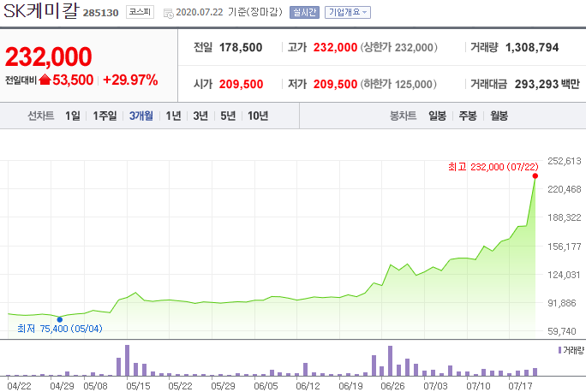Switch to 월봉 candlestick chart
Image resolution: width=586 pixels, height=392 pixels.
coord(499,116)
